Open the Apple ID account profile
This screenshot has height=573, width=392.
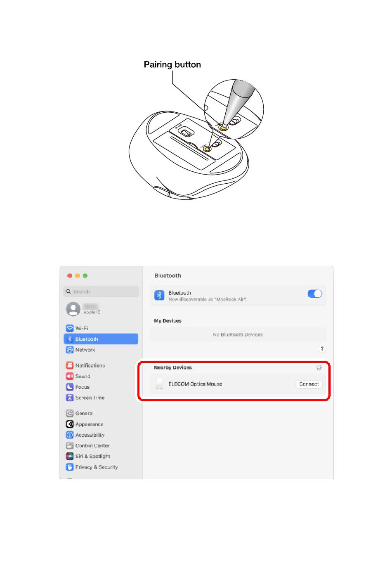coord(101,309)
